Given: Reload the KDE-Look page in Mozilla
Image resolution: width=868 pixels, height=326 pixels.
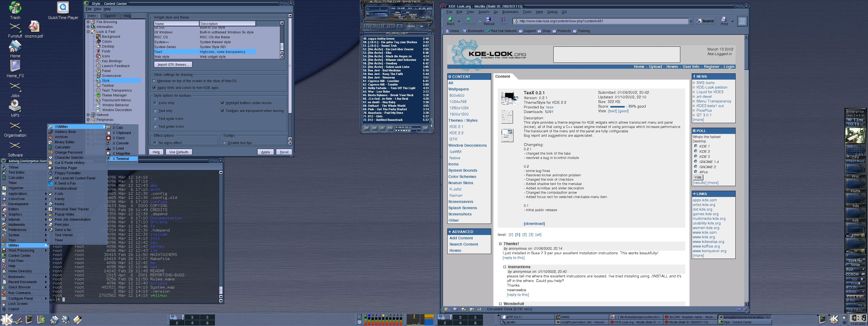Looking at the screenshot, I should (x=489, y=21).
